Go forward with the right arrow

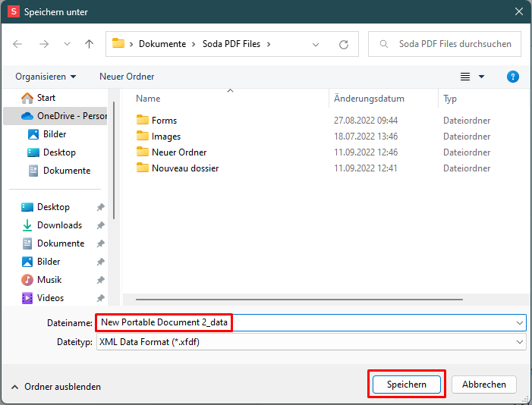(44, 44)
